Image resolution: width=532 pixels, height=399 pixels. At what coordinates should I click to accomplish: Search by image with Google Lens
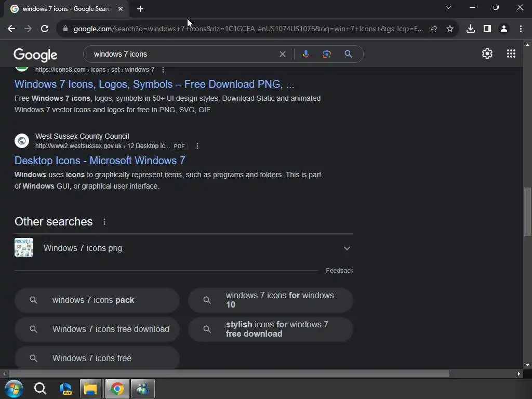pyautogui.click(x=326, y=54)
